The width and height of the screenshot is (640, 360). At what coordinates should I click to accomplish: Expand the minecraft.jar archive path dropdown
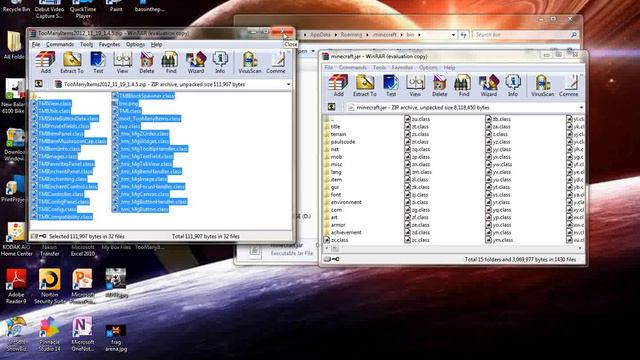click(x=581, y=108)
